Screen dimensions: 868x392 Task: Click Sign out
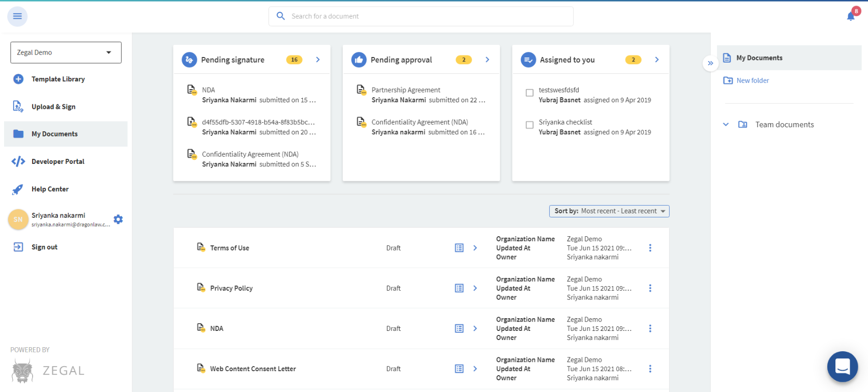[44, 247]
